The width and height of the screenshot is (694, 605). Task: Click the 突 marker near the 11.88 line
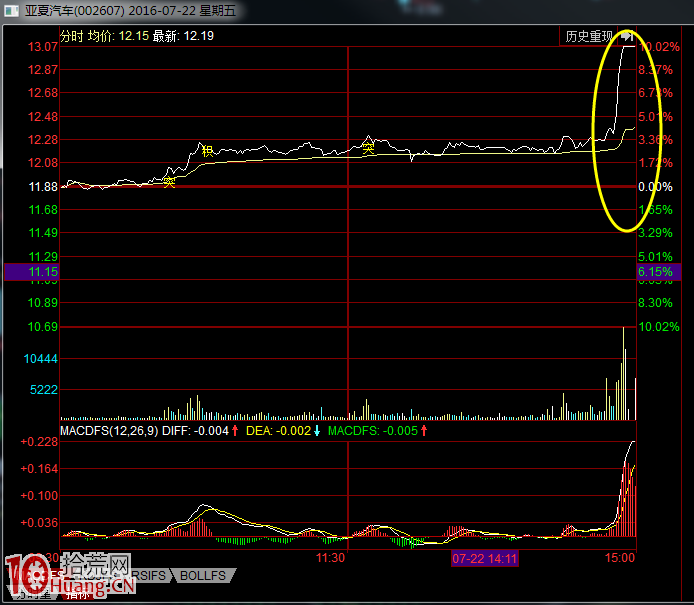[169, 182]
